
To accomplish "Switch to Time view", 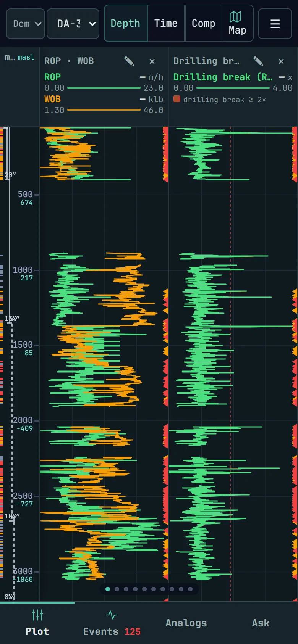I will pos(166,23).
